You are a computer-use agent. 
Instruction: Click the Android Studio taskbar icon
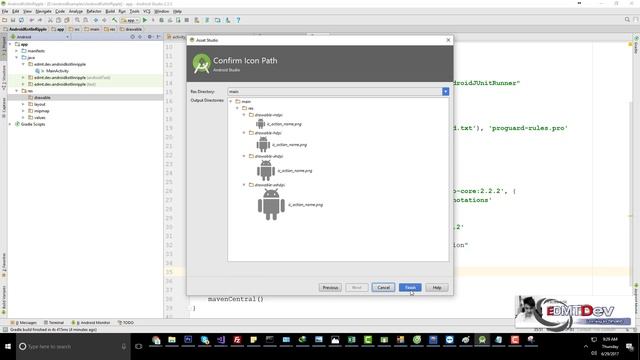[x=482, y=340]
